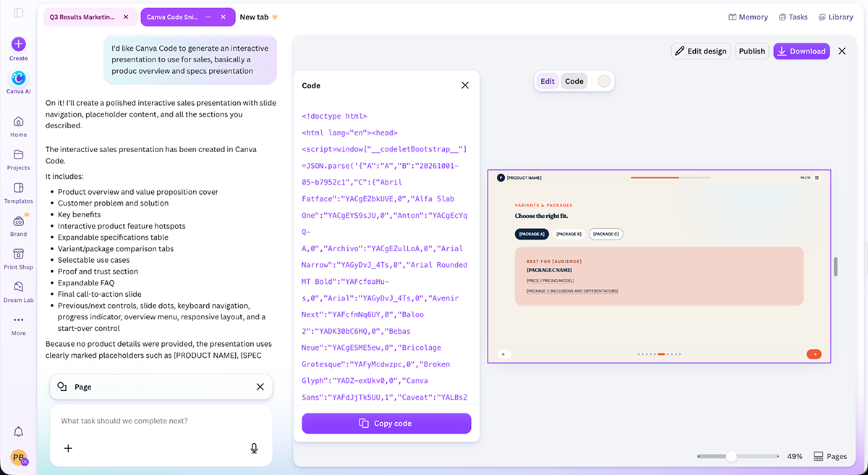Open Tasks in the top bar
868x475 pixels.
793,17
